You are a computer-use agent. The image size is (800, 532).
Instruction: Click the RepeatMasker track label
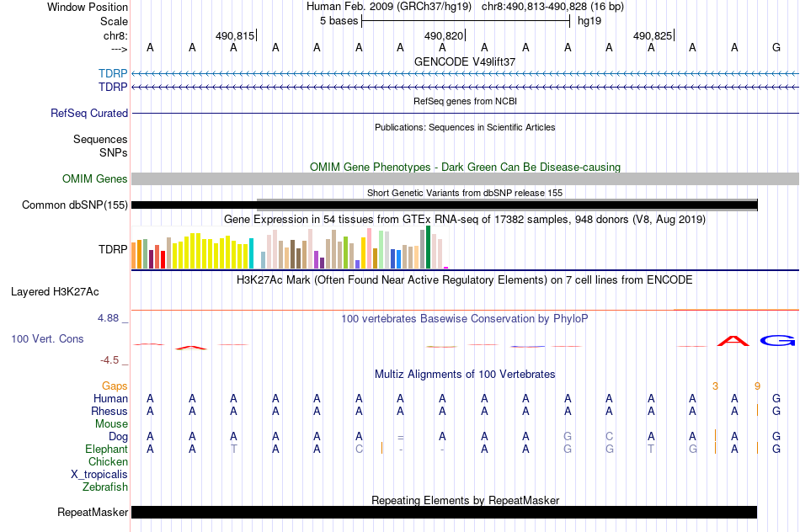(x=93, y=512)
